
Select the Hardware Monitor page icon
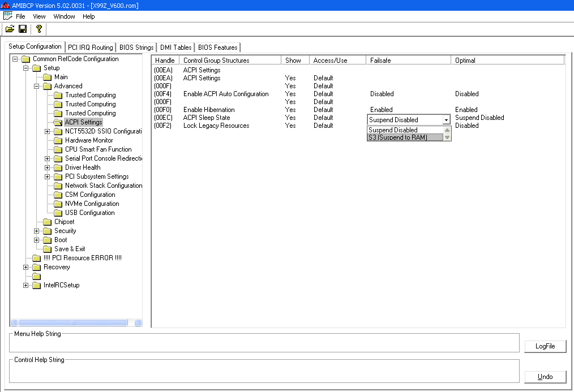pos(58,140)
